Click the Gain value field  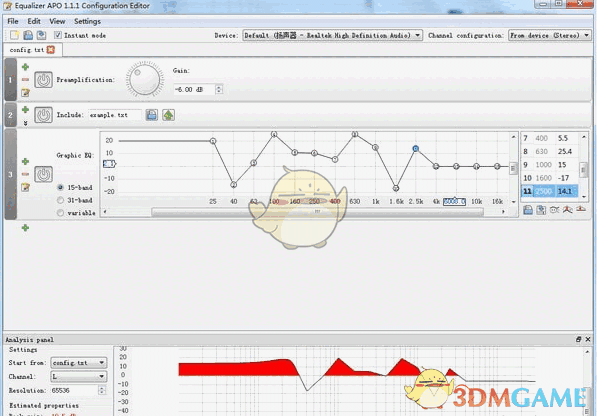[194, 89]
